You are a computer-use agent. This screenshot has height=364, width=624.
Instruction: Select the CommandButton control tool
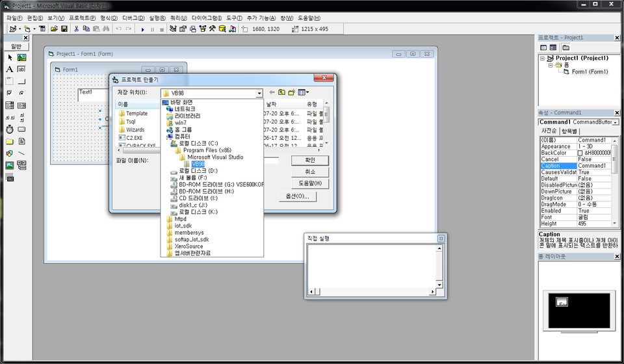(21, 81)
